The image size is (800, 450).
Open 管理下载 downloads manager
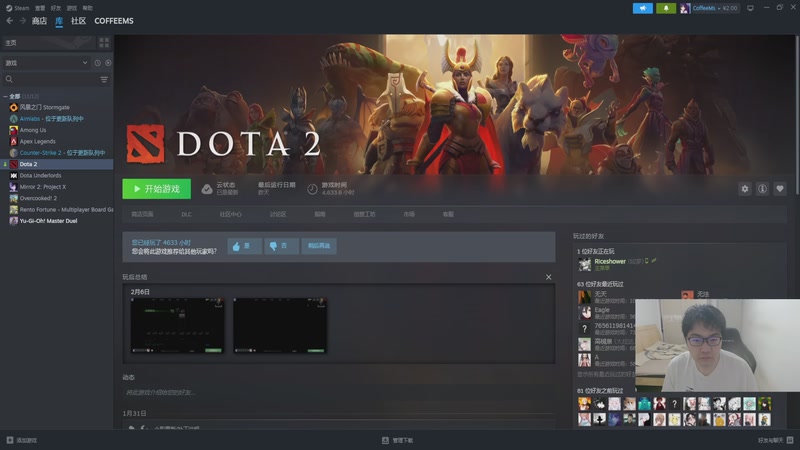397,440
